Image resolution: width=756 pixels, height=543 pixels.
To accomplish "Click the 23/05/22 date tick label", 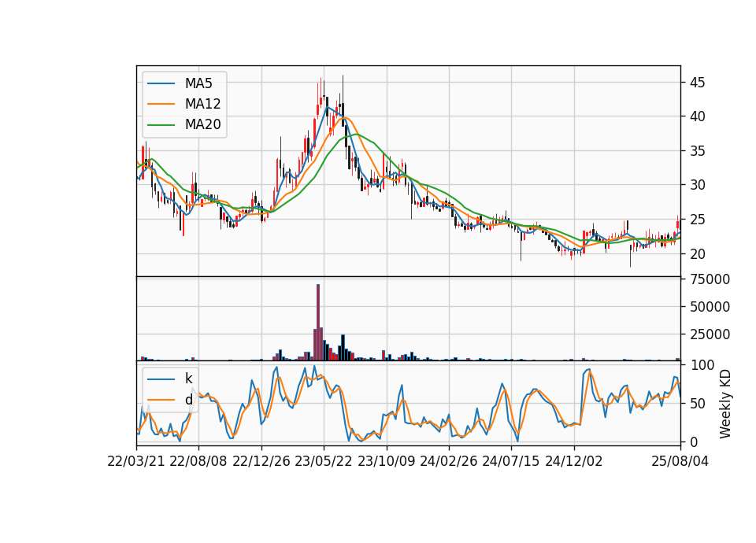I will point(324,461).
